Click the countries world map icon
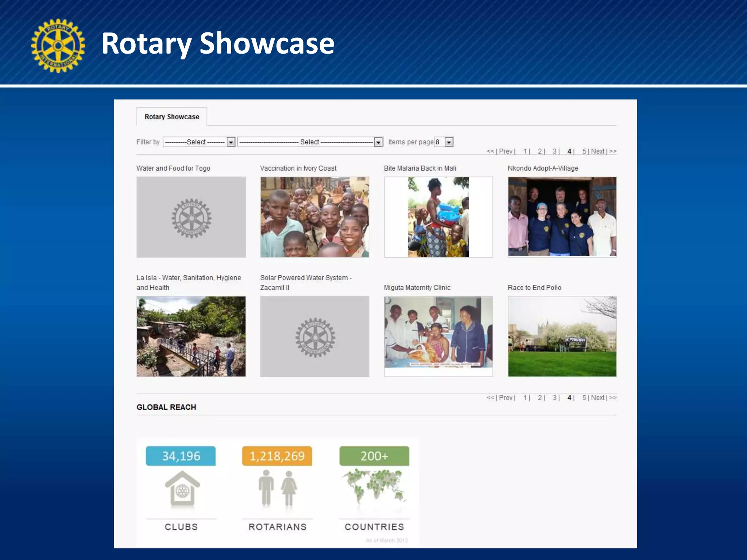The width and height of the screenshot is (747, 560). point(374,487)
